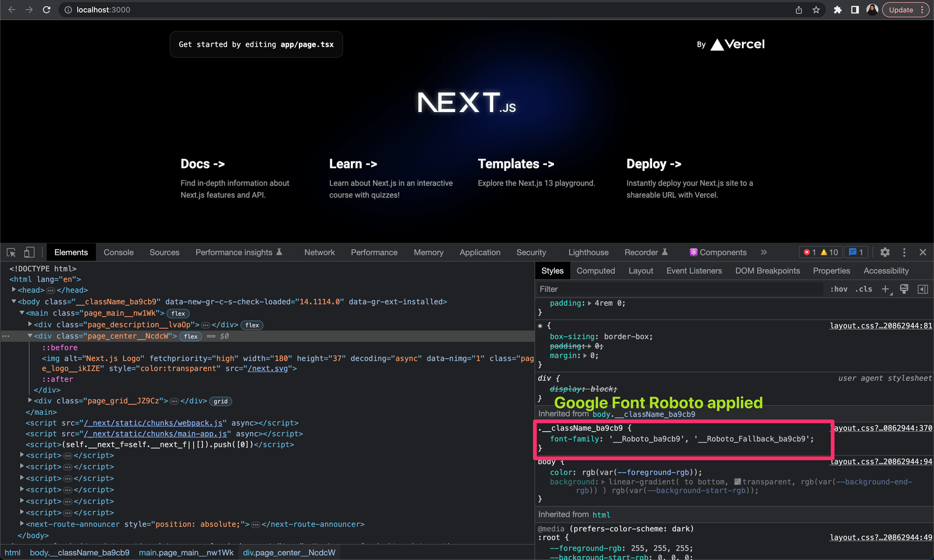Collapse the main page_main node
Viewport: 934px width, 560px height.
(22, 313)
